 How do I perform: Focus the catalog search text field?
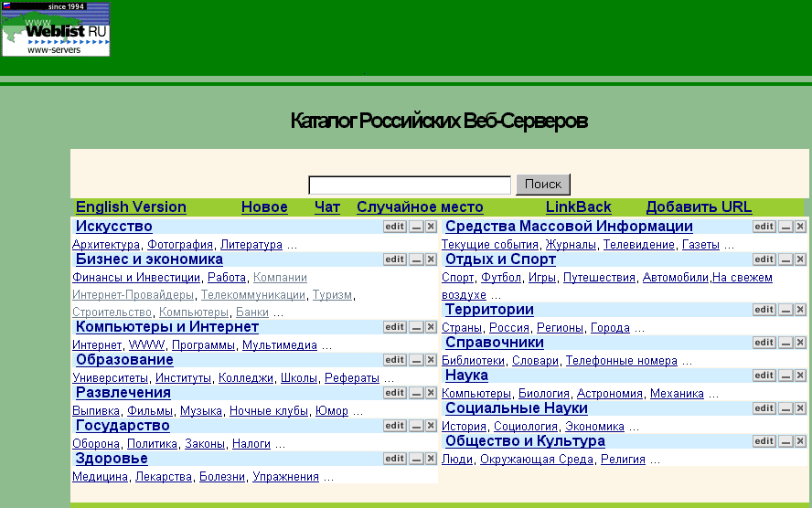point(410,185)
